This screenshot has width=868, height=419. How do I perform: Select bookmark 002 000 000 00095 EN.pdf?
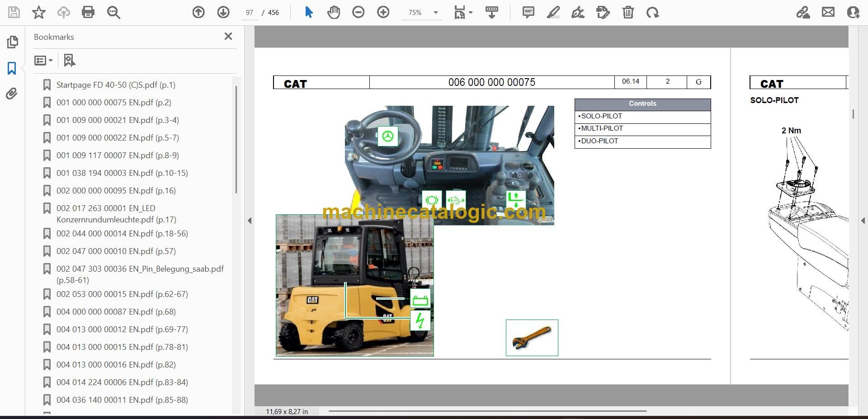point(116,191)
